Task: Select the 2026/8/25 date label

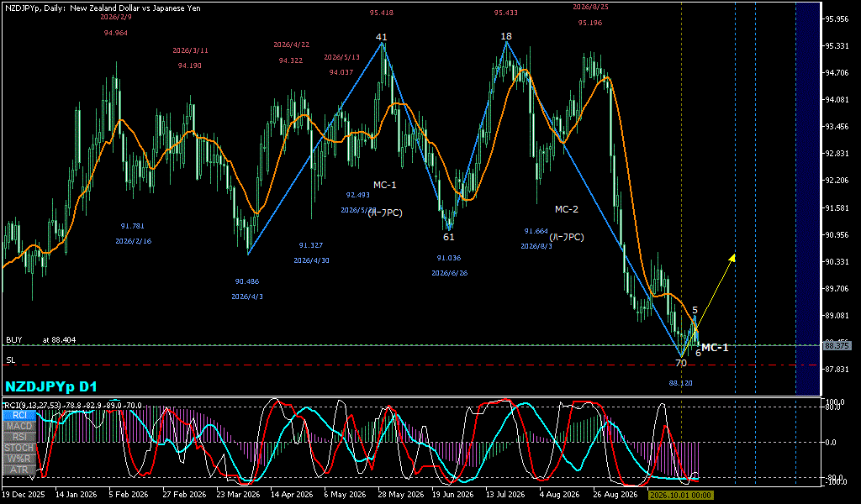Action: click(x=590, y=7)
